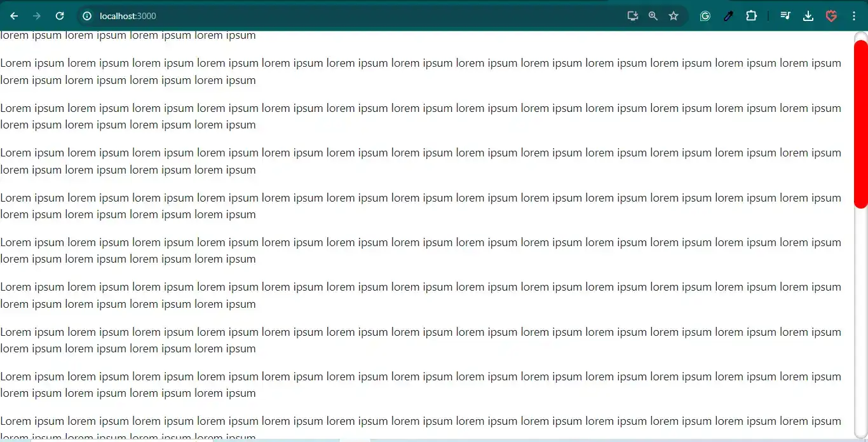The height and width of the screenshot is (442, 868).
Task: Click the red shield G extension icon
Action: click(831, 16)
